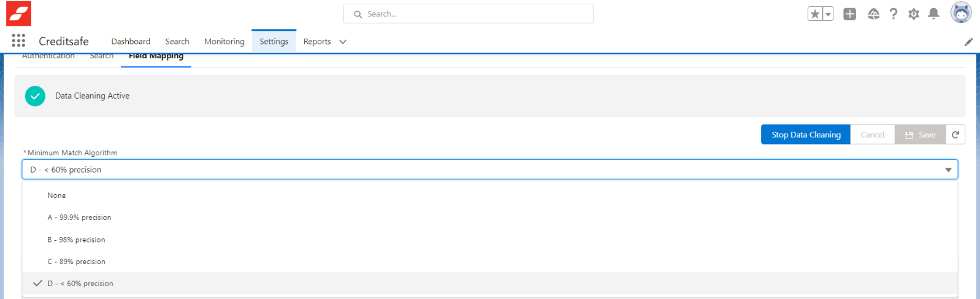Open the user profile avatar
The height and width of the screenshot is (299, 980).
960,13
